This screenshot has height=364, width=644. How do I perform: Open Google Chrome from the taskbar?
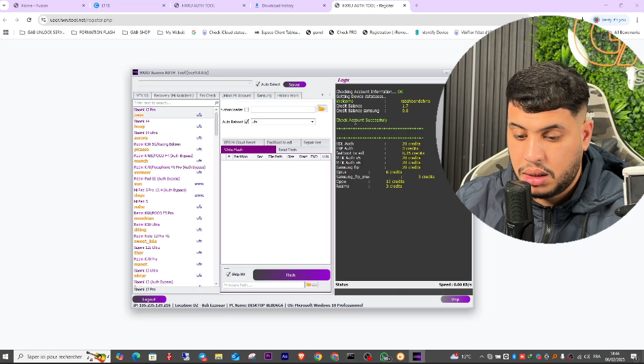click(x=318, y=357)
